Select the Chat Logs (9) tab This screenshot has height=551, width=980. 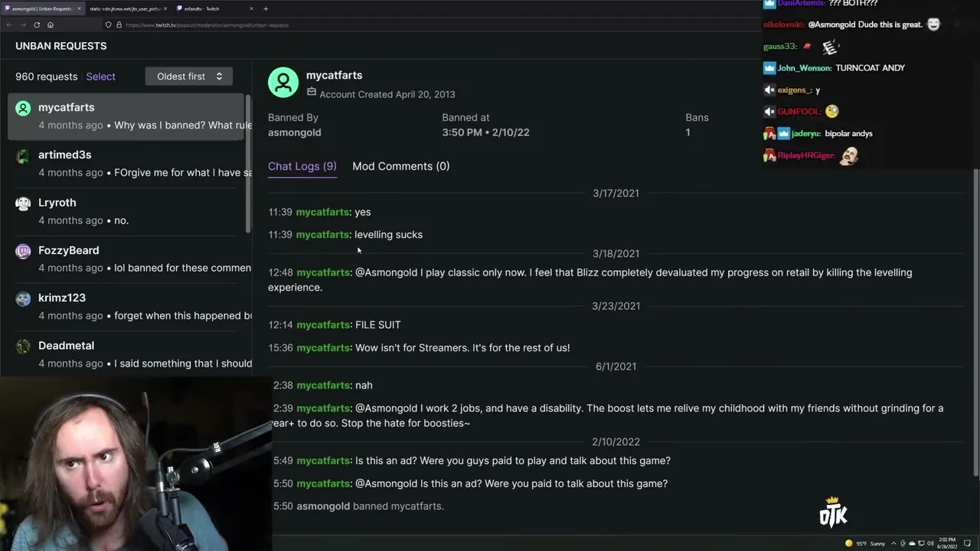(302, 166)
